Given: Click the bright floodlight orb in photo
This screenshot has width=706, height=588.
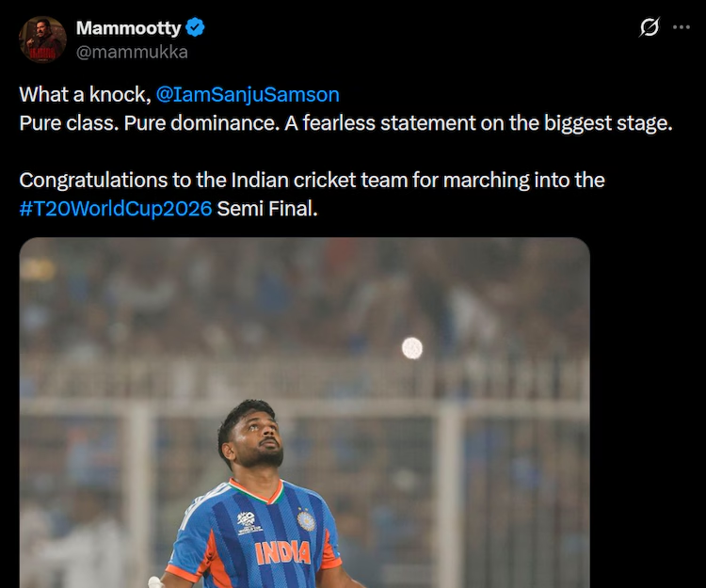Looking at the screenshot, I should click(x=412, y=348).
